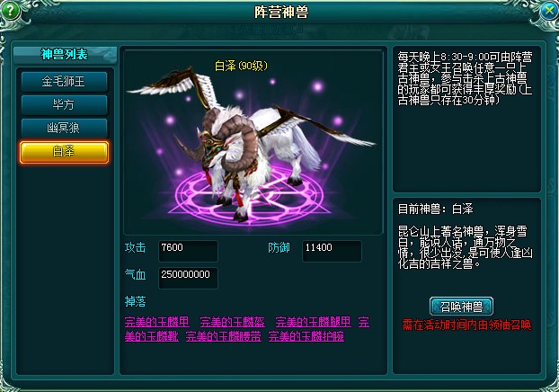Click the red 需在活动时间内由领袖召唤 notice
Screen dimensions: 559x392
466,325
